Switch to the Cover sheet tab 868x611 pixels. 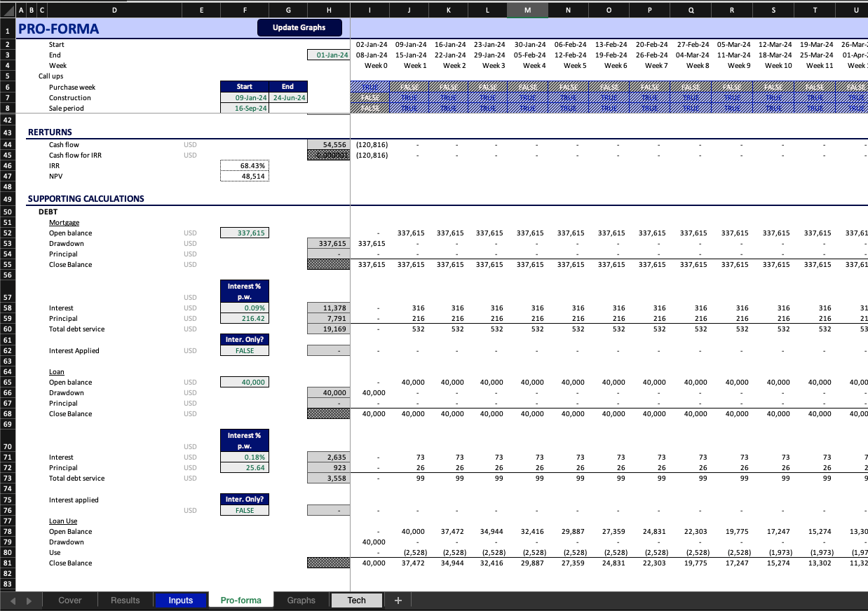[x=70, y=600]
